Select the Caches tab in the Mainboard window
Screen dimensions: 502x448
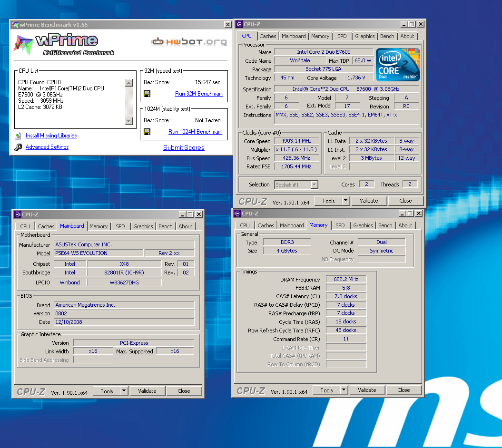tap(46, 226)
